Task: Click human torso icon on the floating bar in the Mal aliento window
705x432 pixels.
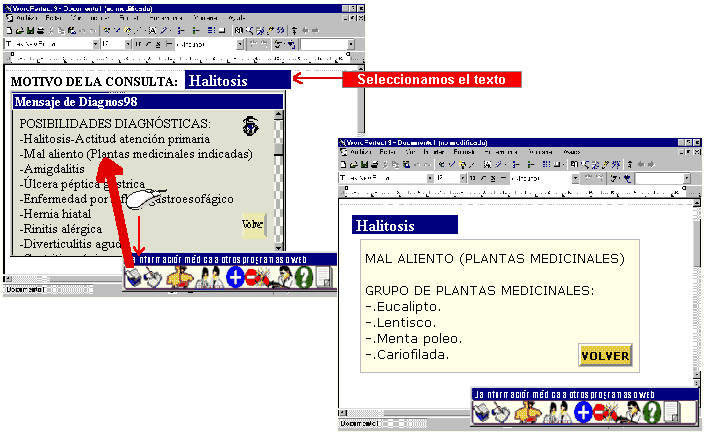Action: click(x=528, y=412)
